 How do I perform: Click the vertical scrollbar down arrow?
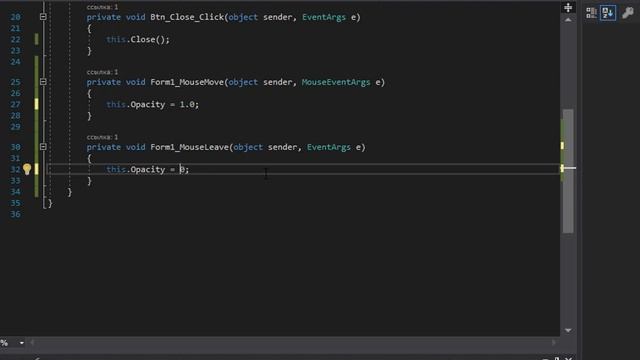[568, 330]
